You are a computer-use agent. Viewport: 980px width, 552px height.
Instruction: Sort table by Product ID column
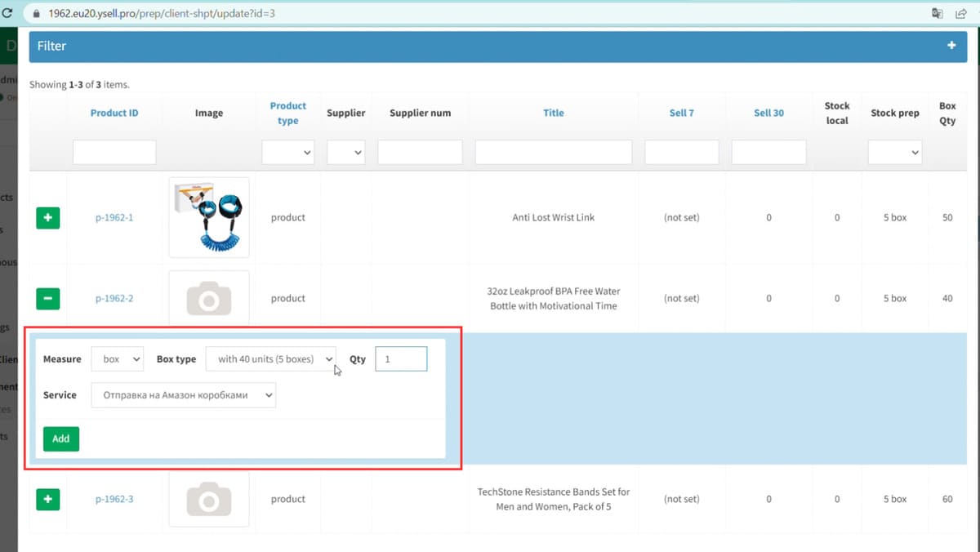tap(114, 113)
